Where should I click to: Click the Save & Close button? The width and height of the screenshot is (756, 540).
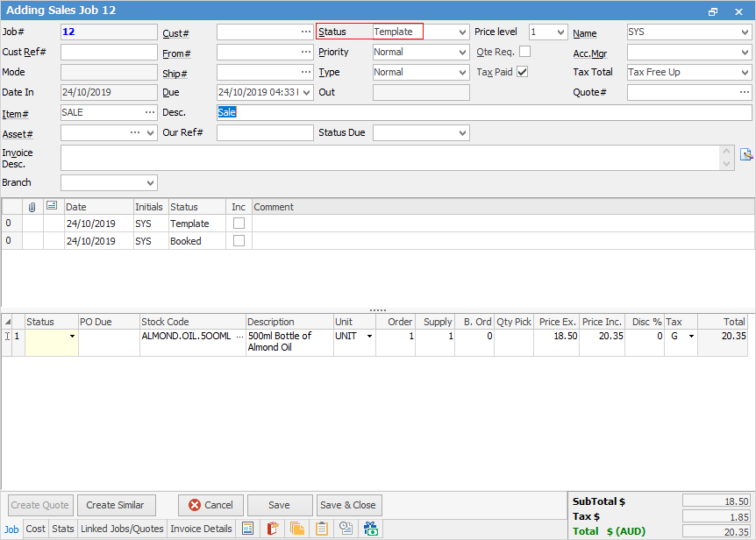click(348, 505)
